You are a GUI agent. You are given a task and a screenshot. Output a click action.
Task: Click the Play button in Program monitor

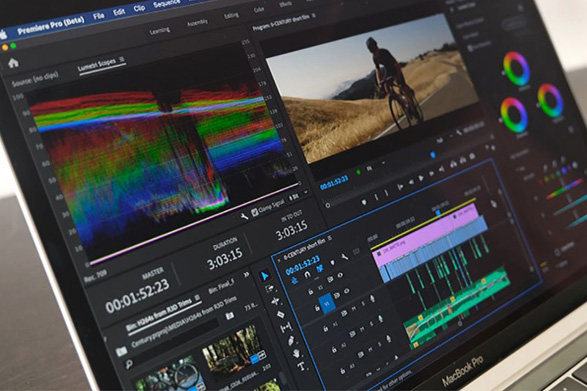(x=421, y=178)
